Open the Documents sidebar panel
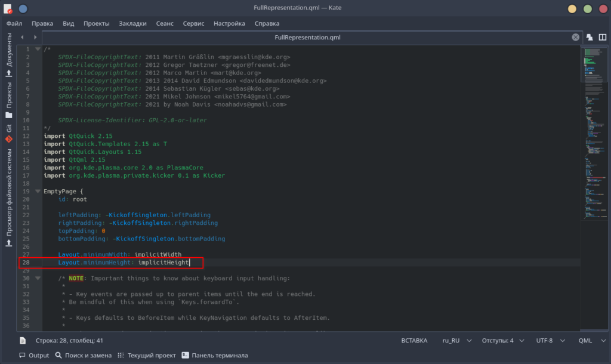Image resolution: width=611 pixels, height=364 pixels. (8, 54)
